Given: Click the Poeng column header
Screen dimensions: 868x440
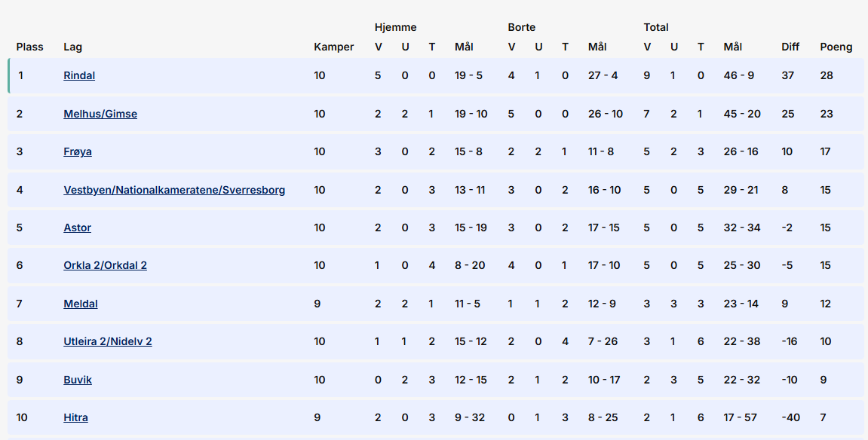Looking at the screenshot, I should (x=836, y=47).
